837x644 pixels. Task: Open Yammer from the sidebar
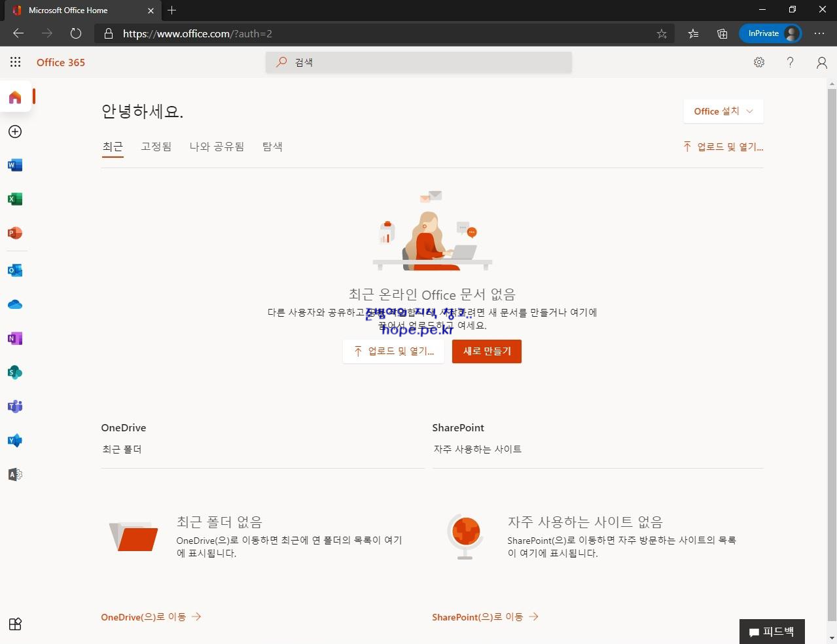pyautogui.click(x=15, y=440)
